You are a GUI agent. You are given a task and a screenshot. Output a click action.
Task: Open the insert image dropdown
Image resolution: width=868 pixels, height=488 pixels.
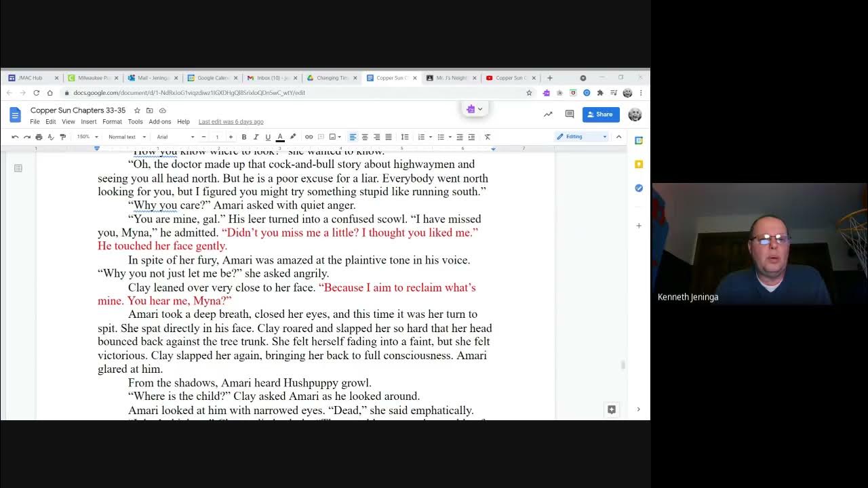click(x=334, y=137)
